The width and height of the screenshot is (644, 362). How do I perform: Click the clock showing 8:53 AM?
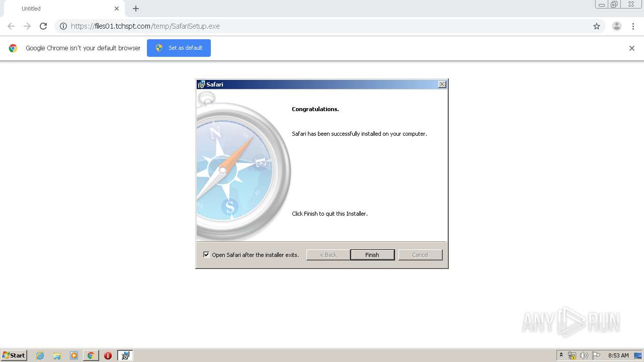618,355
